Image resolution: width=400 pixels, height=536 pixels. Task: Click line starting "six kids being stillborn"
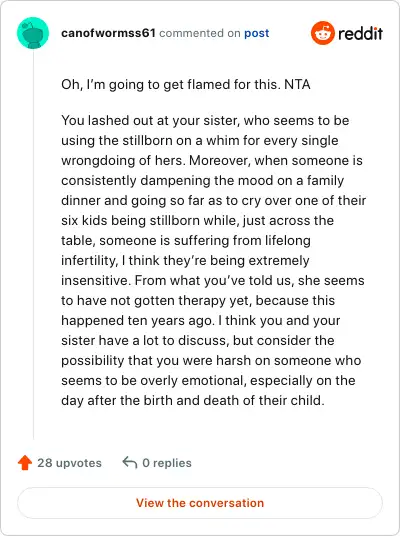coord(197,220)
